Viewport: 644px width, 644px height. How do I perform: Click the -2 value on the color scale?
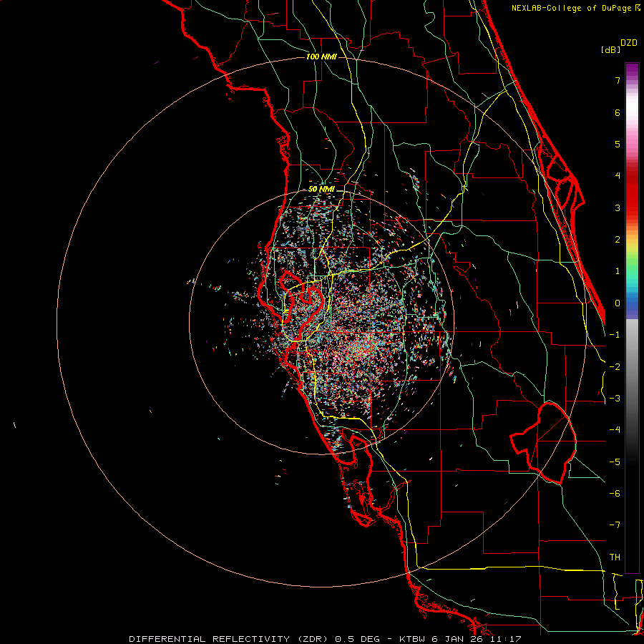pyautogui.click(x=615, y=367)
